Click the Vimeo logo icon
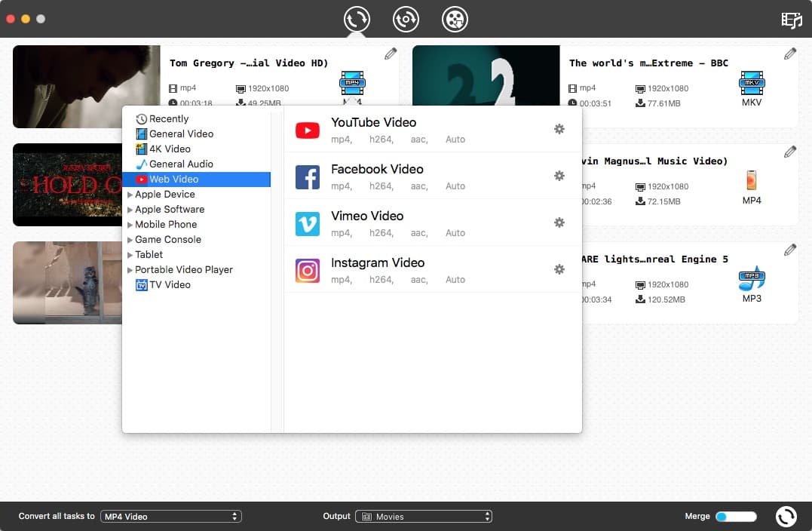 coord(307,224)
